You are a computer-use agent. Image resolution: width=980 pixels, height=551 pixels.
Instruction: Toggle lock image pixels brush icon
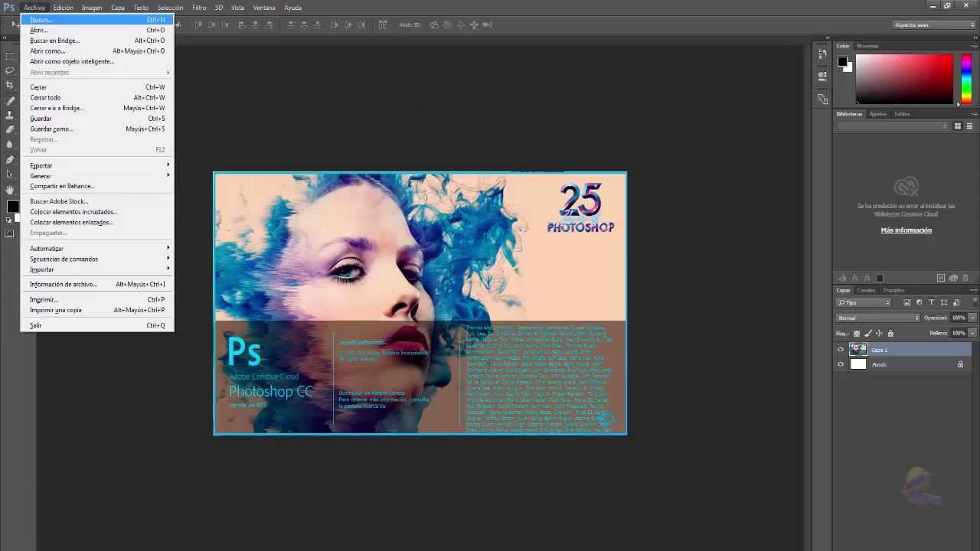[x=868, y=333]
